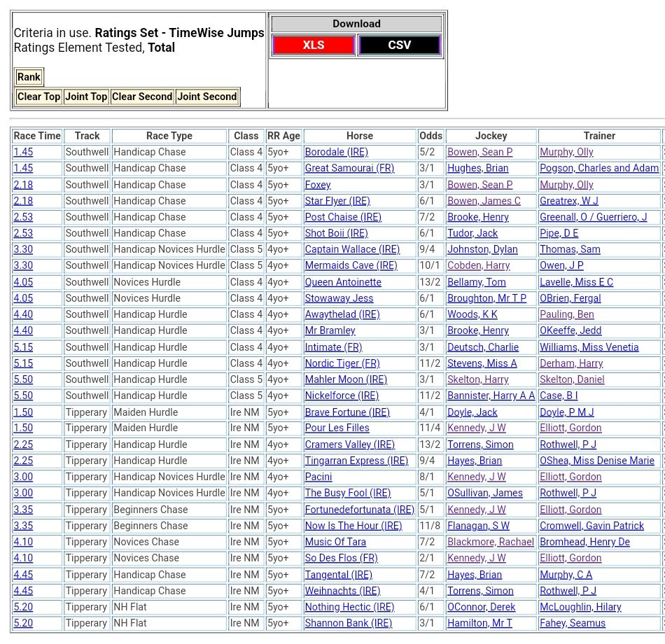Download the ratings as CSV
This screenshot has height=644, width=665.
[399, 45]
